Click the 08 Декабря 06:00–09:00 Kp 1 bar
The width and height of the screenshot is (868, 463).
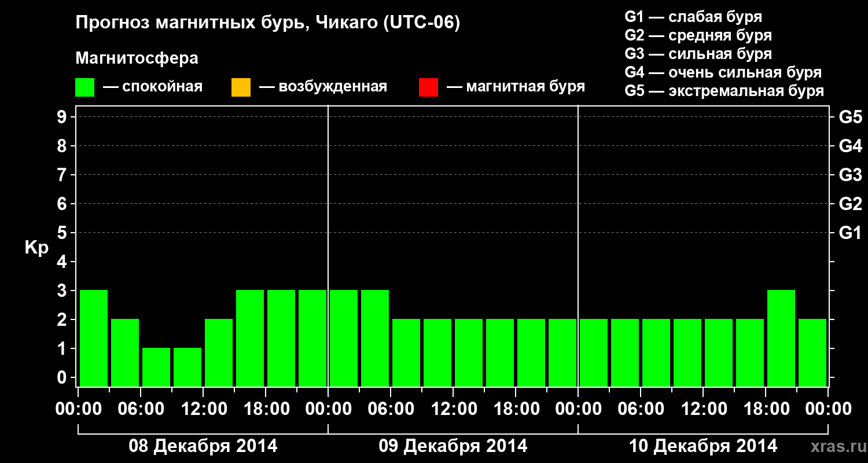156,367
